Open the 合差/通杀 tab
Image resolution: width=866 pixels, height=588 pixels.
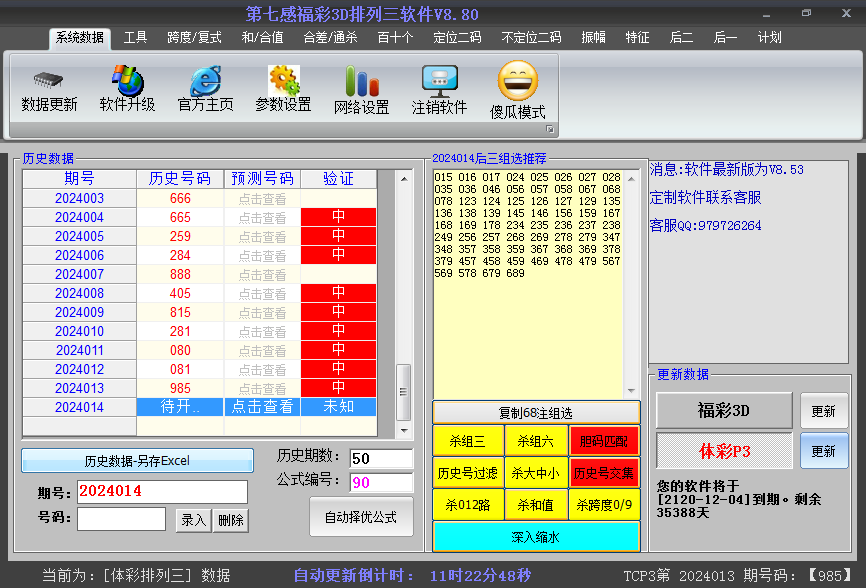(330, 38)
